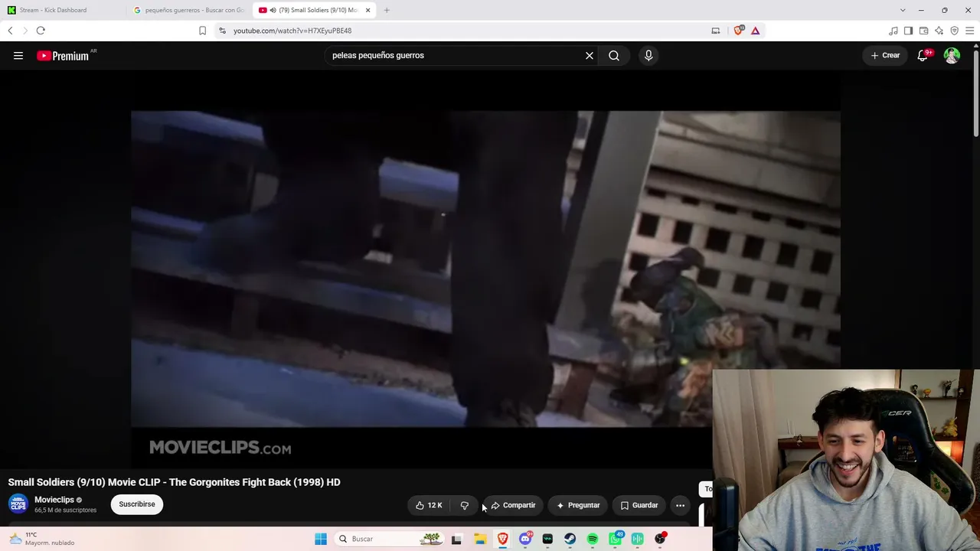Screen dimensions: 980x551
Task: Click the taskbar Buscar search box
Action: point(390,539)
